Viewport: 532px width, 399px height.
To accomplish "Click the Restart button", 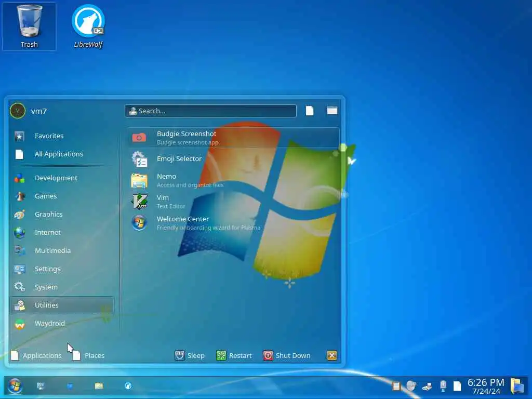I will coord(234,355).
